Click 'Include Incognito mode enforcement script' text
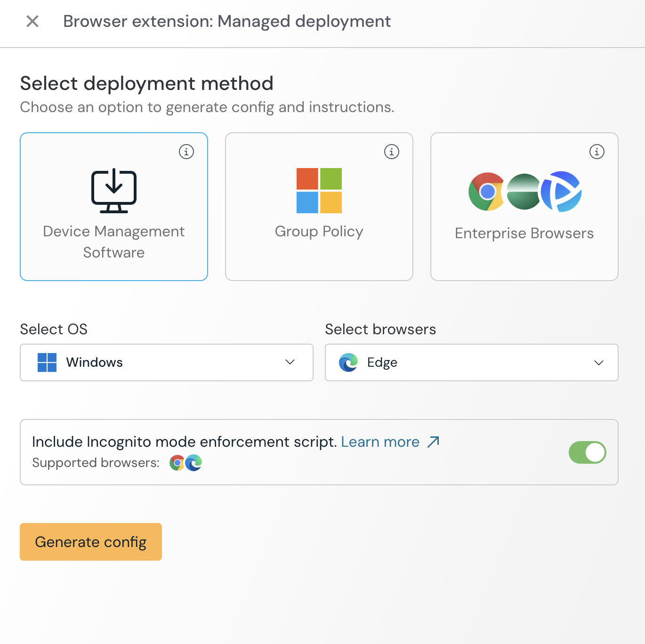 pos(185,442)
